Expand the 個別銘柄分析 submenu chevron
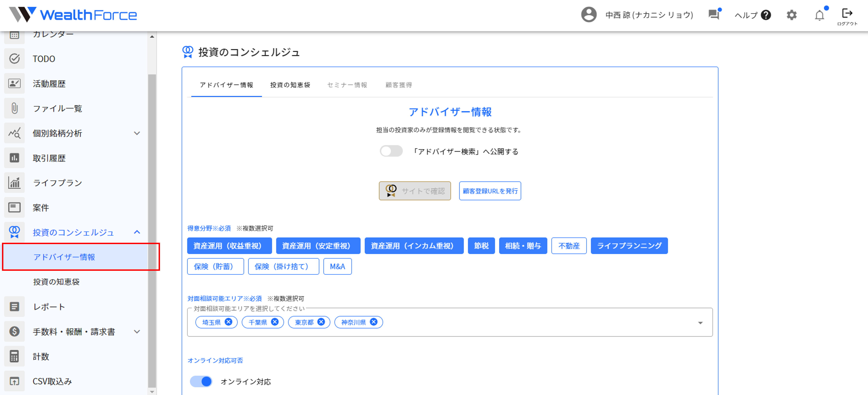Screen dimensions: 868x395 [137, 133]
